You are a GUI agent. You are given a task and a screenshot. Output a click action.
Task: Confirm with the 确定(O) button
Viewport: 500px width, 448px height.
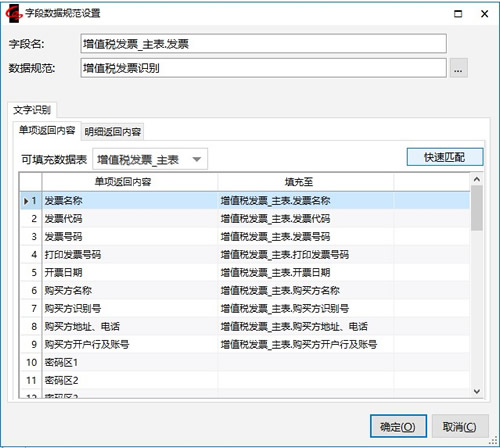tap(398, 426)
